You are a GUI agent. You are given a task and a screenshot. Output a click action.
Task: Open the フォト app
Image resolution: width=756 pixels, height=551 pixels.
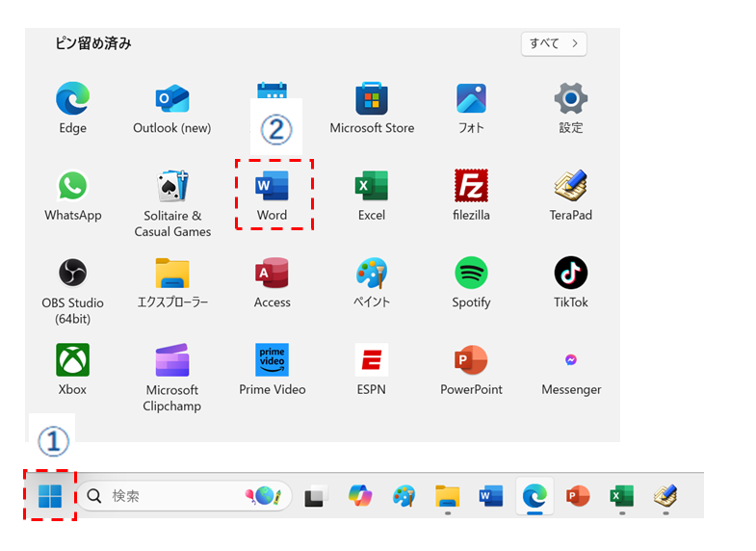(471, 98)
